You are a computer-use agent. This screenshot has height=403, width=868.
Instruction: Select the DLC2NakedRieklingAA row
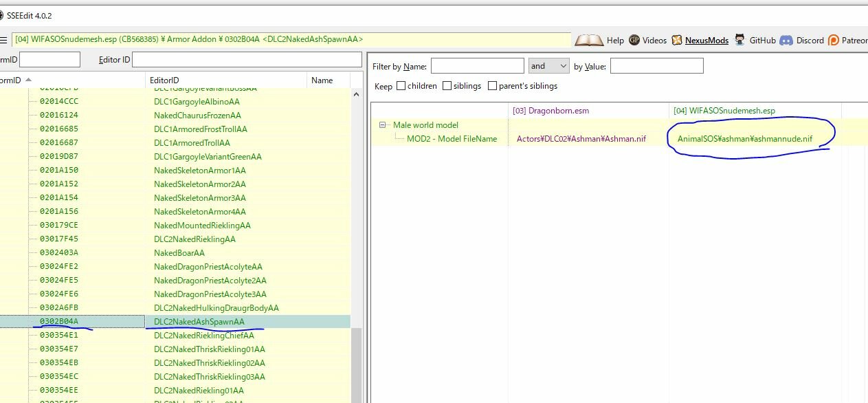click(175, 239)
